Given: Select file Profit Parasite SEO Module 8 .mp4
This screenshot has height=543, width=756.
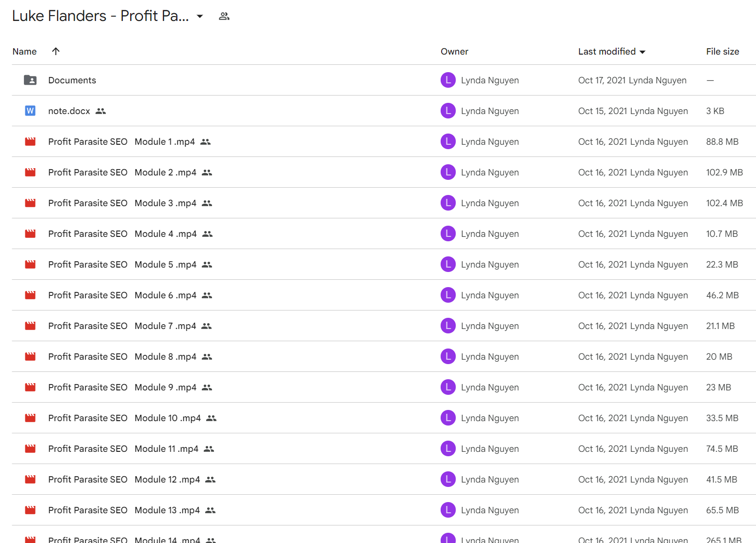Looking at the screenshot, I should click(122, 357).
